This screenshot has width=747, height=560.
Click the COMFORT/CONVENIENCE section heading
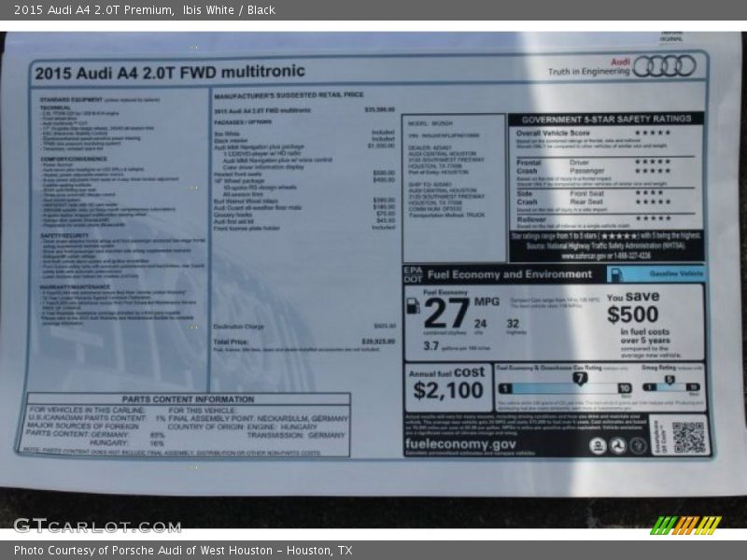click(74, 159)
